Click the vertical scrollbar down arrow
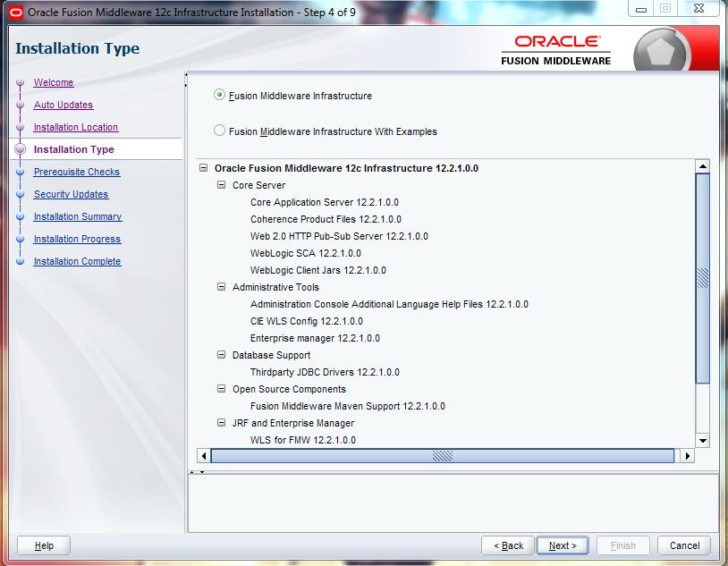The height and width of the screenshot is (566, 728). point(702,441)
